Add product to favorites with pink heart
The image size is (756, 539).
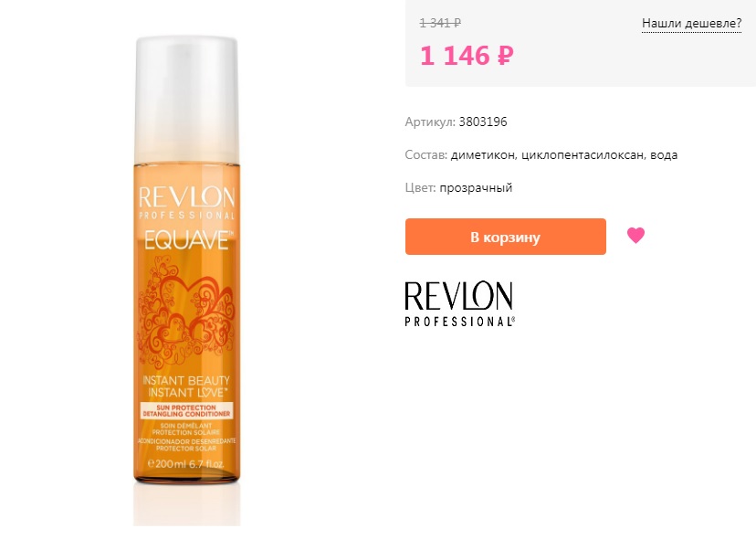point(635,236)
